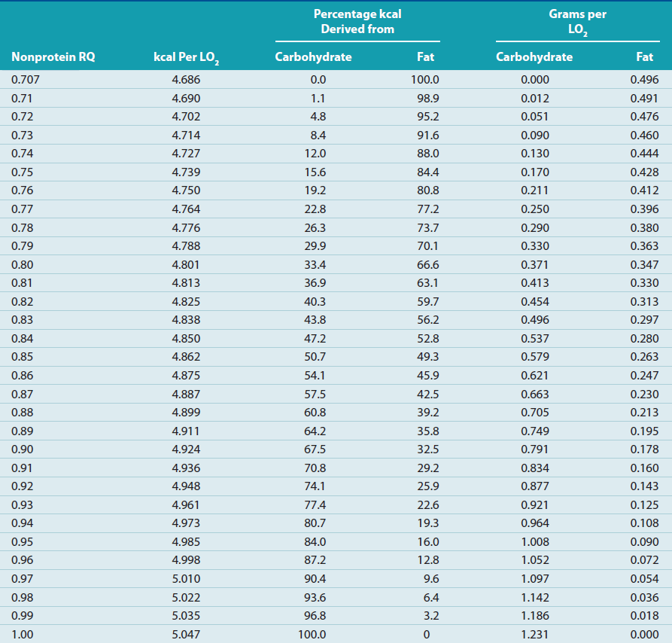Viewport: 672px width, 643px height.
Task: Select the 0.707 Nonprotein RQ cell
Action: pyautogui.click(x=27, y=80)
